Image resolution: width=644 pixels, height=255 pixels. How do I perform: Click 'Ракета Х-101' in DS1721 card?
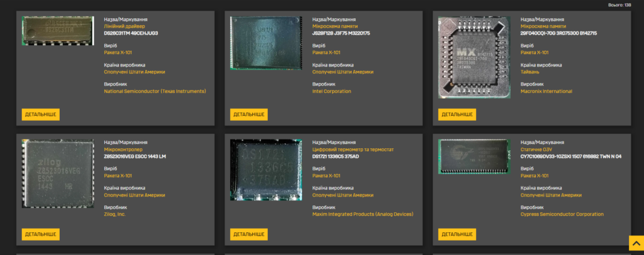[326, 176]
